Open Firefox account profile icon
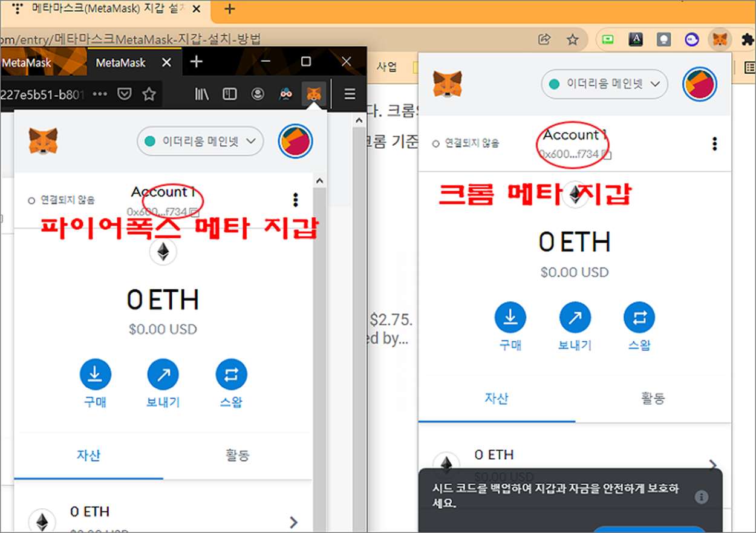 258,94
